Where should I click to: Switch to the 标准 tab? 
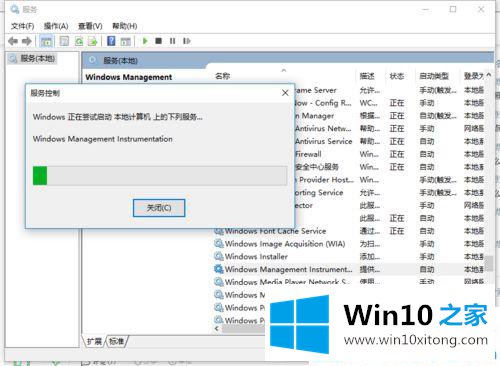tap(116, 341)
